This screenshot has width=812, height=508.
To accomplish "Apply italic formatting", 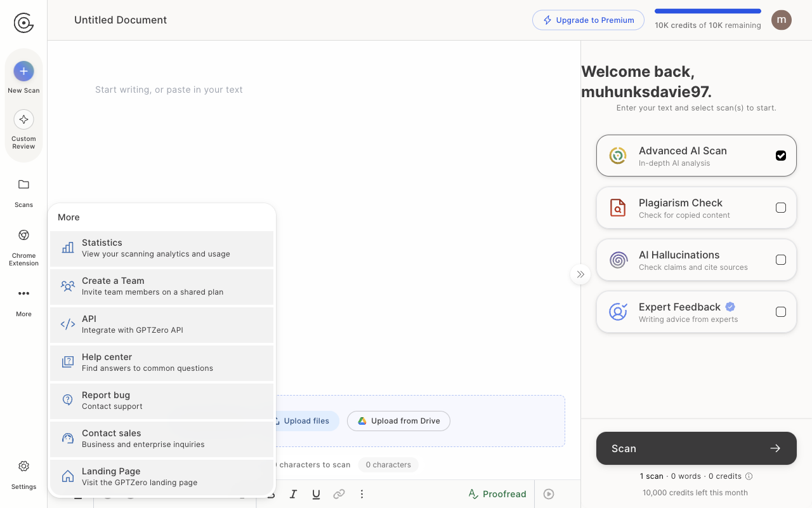I will (x=293, y=494).
